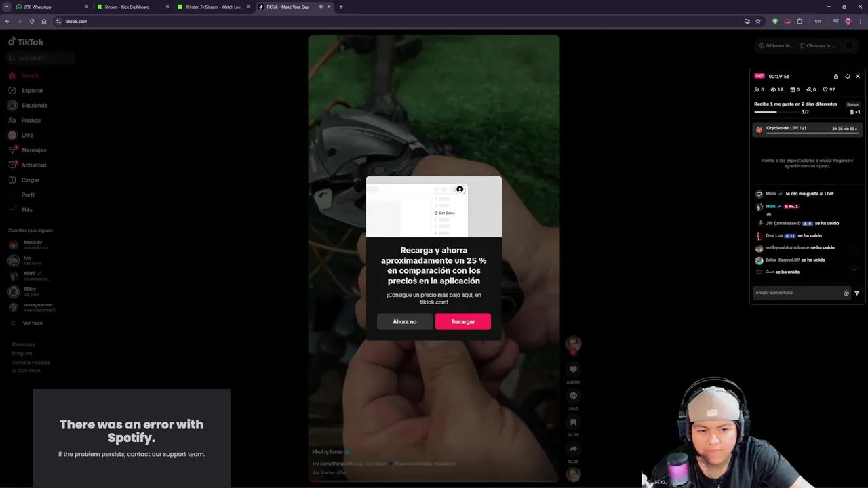Image resolution: width=868 pixels, height=488 pixels.
Task: Open the chat filter funnel icon
Action: [x=856, y=293]
